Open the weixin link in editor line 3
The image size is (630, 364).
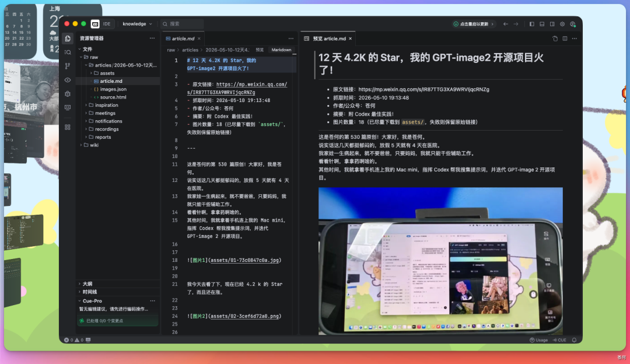237,89
